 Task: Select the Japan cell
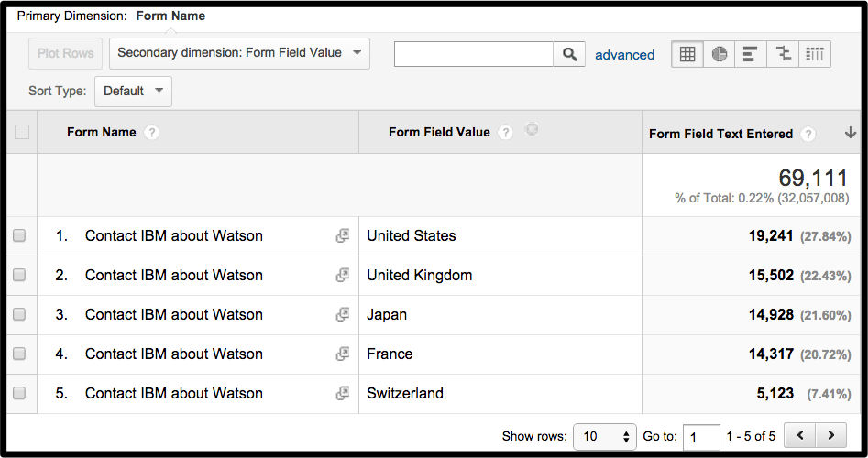(387, 315)
